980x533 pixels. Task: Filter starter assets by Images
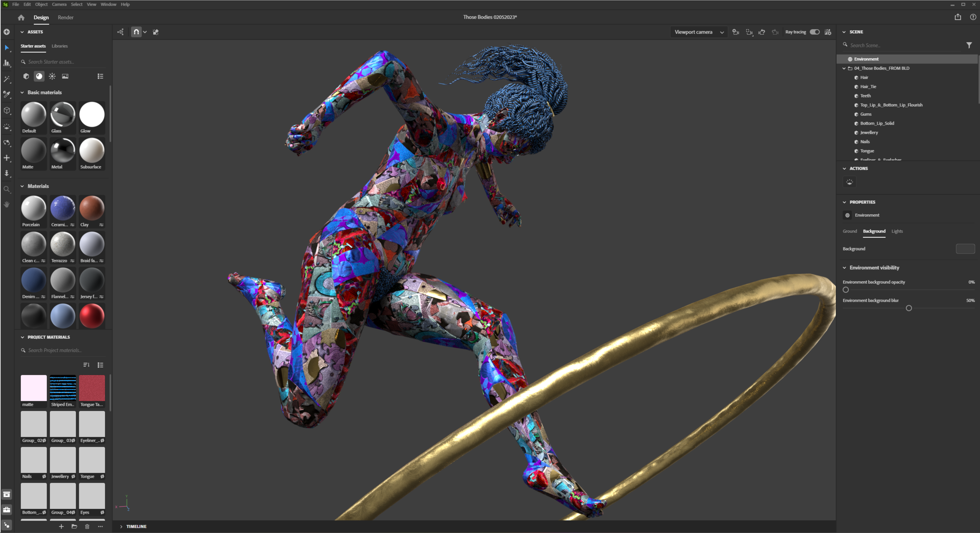[65, 77]
